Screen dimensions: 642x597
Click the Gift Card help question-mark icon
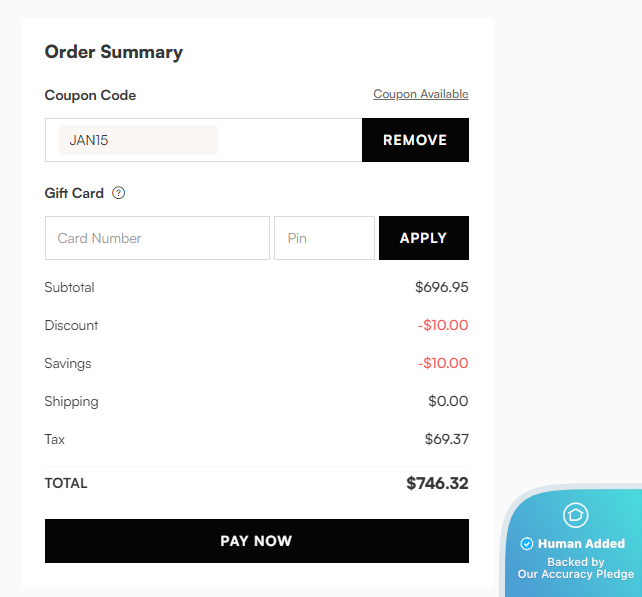(119, 193)
